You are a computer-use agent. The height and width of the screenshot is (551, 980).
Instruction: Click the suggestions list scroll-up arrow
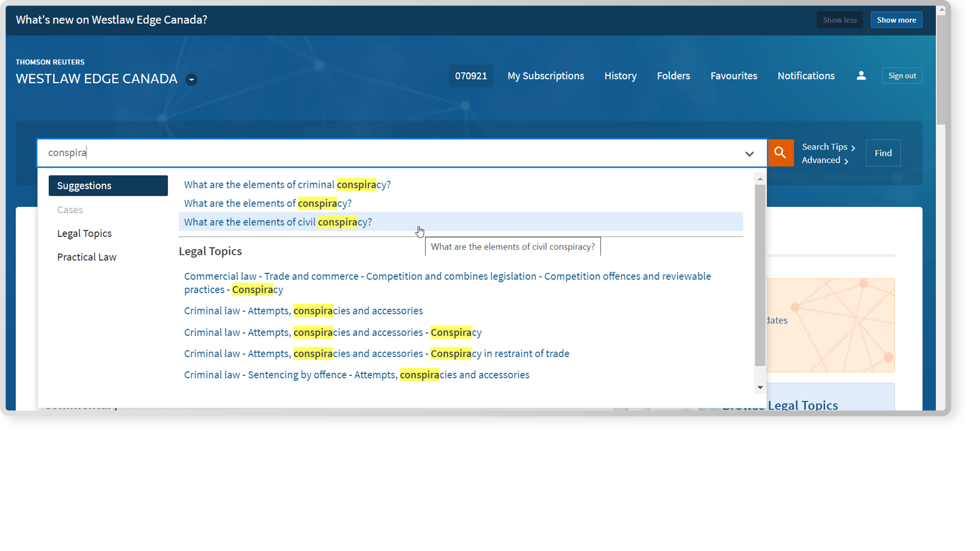tap(760, 179)
